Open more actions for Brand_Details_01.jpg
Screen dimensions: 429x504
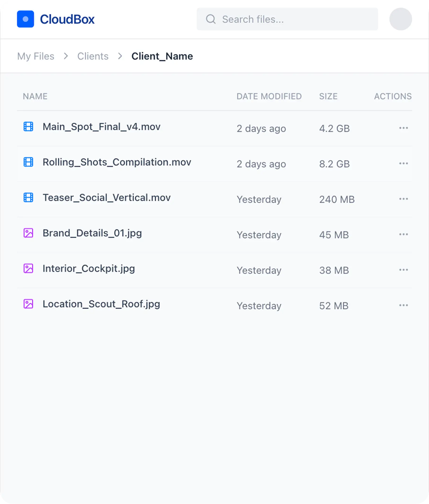[x=403, y=235]
